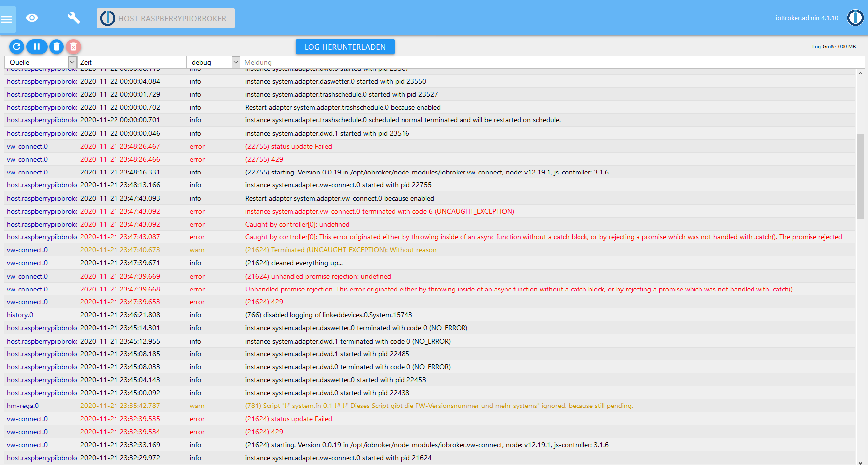
Task: Click message 'instance system.adapter.daswetter.0 started with pid 23550'
Action: click(336, 81)
